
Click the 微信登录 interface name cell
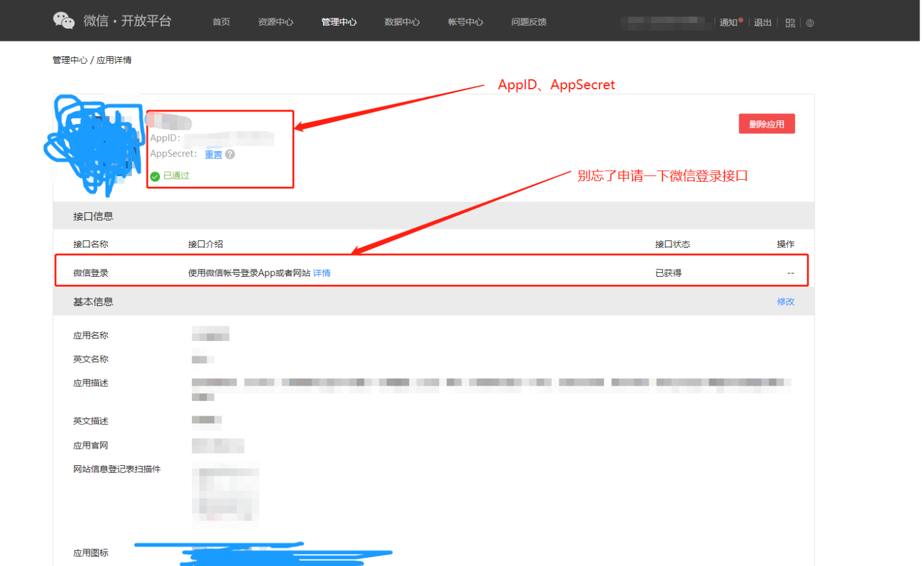[90, 273]
